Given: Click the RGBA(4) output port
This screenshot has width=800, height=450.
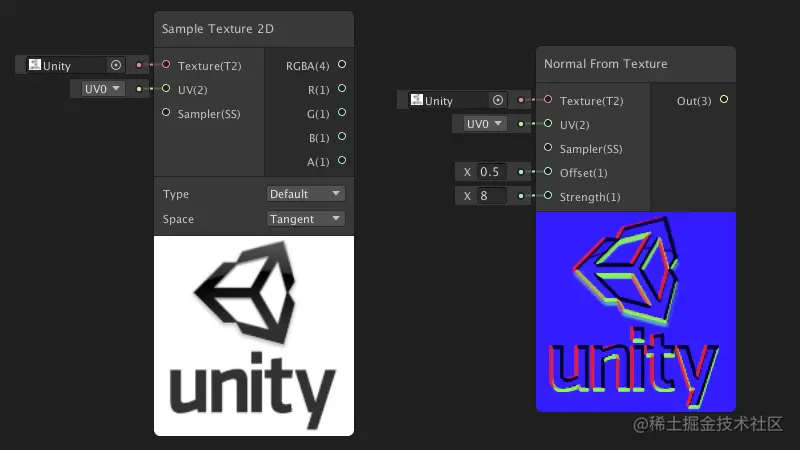Looking at the screenshot, I should 342,64.
